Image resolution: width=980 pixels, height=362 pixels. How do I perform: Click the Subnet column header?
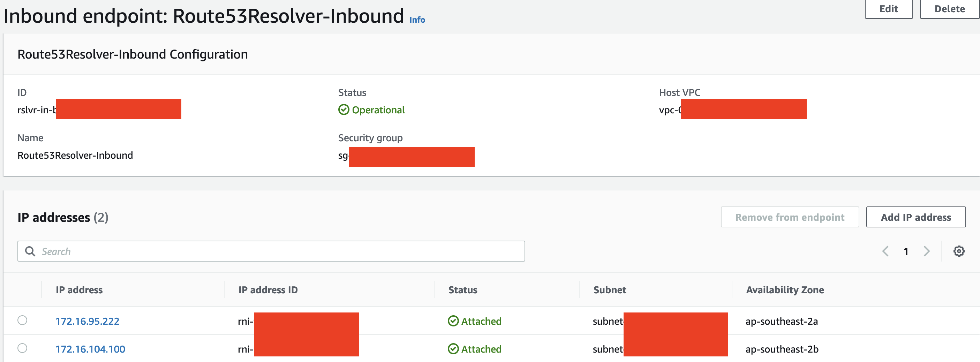pyautogui.click(x=610, y=290)
